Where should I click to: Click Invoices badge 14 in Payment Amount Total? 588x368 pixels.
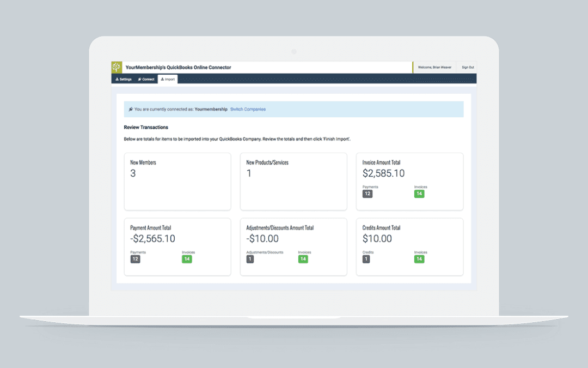(x=187, y=259)
